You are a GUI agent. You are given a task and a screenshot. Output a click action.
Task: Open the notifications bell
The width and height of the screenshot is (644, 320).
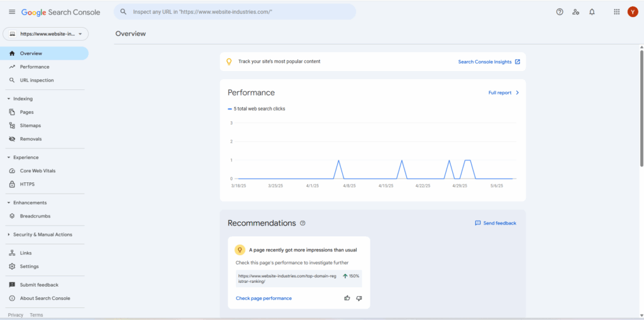tap(592, 12)
